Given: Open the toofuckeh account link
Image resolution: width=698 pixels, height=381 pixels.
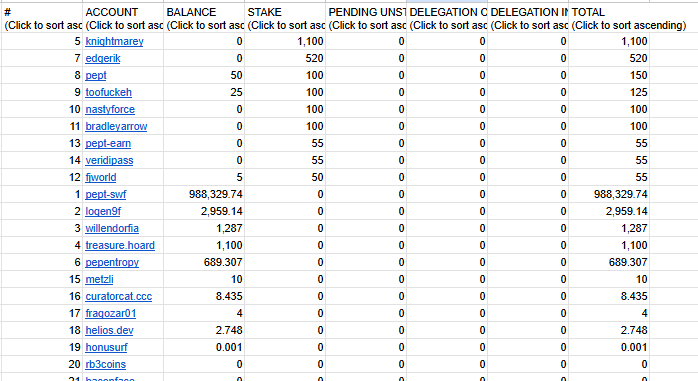Looking at the screenshot, I should pyautogui.click(x=109, y=92).
